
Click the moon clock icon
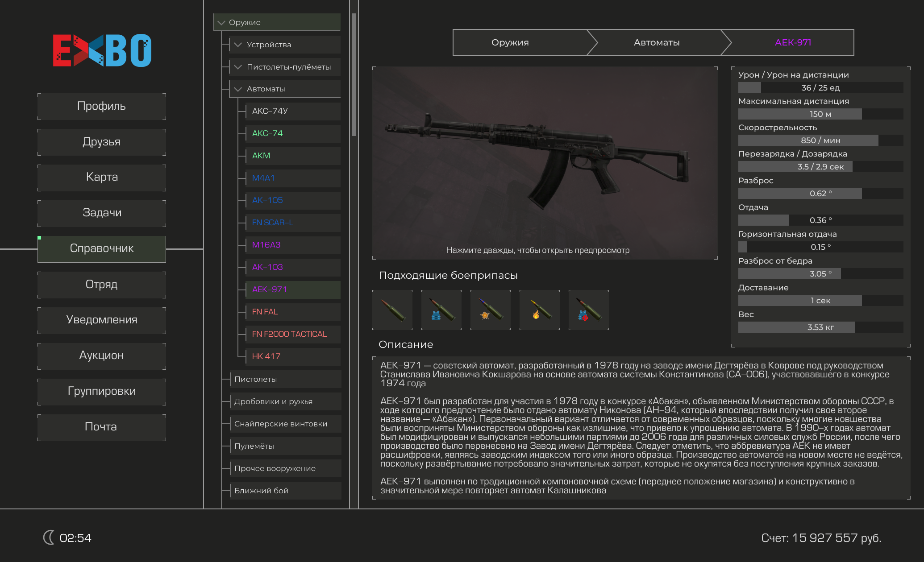(x=49, y=537)
